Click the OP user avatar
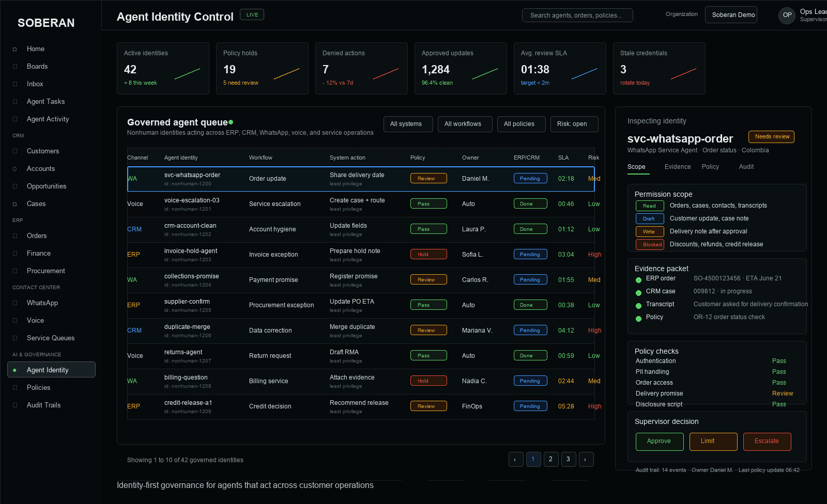Screen dimensions: 827x504 787,15
